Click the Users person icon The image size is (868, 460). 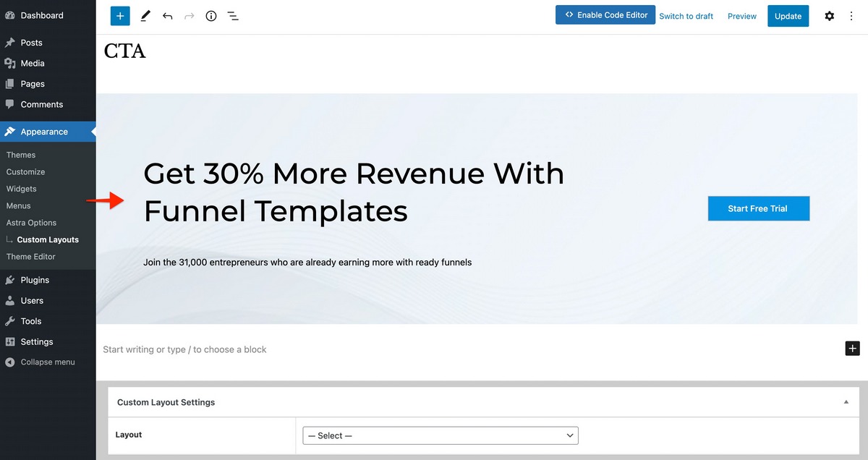click(x=10, y=301)
